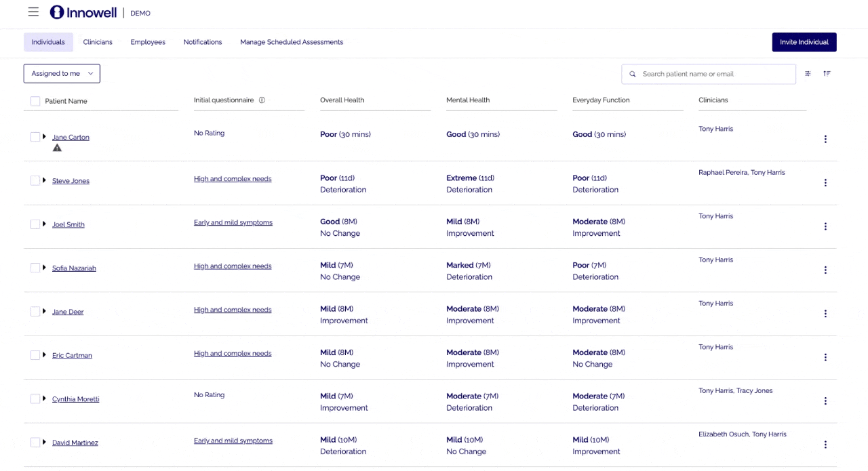Open the three-dot menu for Sofia Nazariah
This screenshot has height=471, width=868.
pos(825,270)
